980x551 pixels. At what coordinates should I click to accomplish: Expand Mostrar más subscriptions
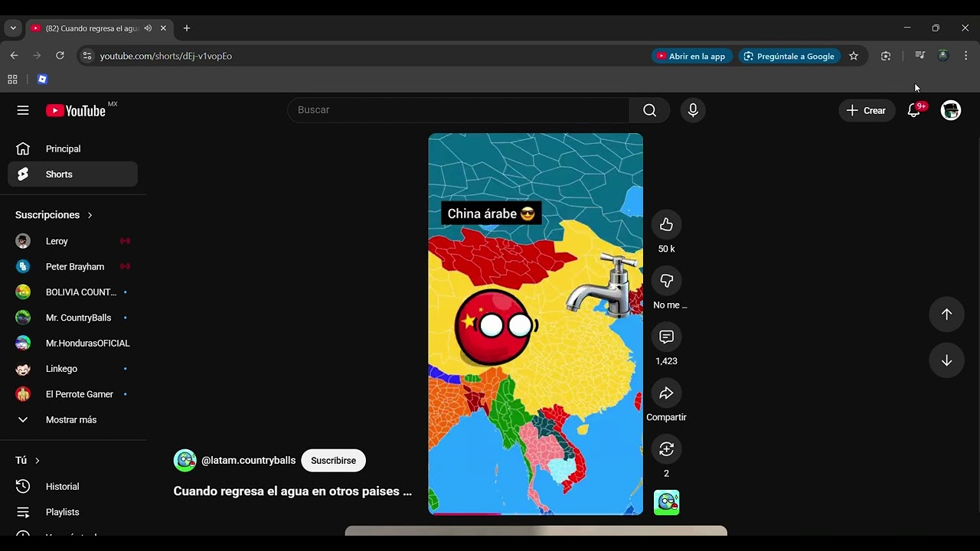tap(73, 420)
